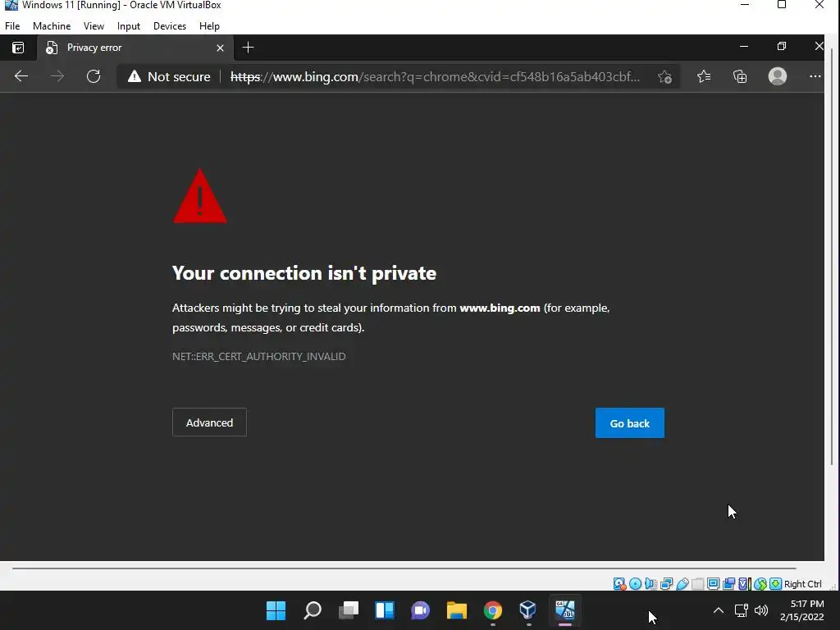This screenshot has height=630, width=840.
Task: Click the VirtualBox network status icon
Action: [666, 584]
